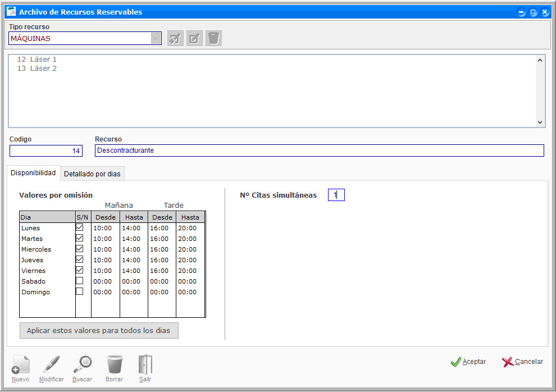Enable the Sabado availability checkbox
Screen dimensions: 556x392
(79, 281)
